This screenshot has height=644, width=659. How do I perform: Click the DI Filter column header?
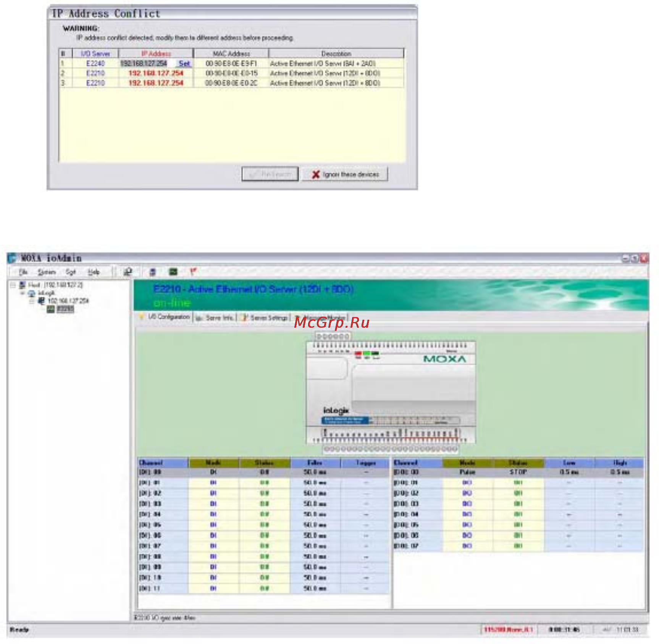[x=315, y=463]
